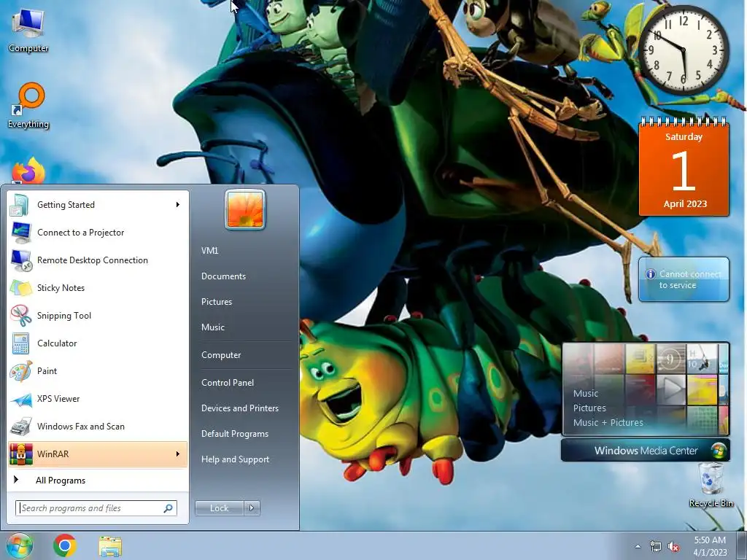Select Music in Media Center gadget
747x560 pixels.
click(x=586, y=393)
